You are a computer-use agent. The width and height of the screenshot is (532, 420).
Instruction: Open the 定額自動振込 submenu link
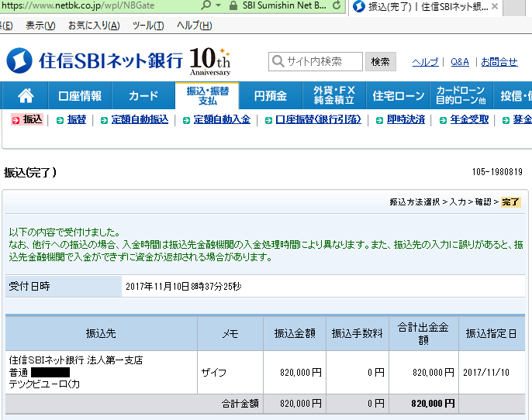click(x=140, y=119)
